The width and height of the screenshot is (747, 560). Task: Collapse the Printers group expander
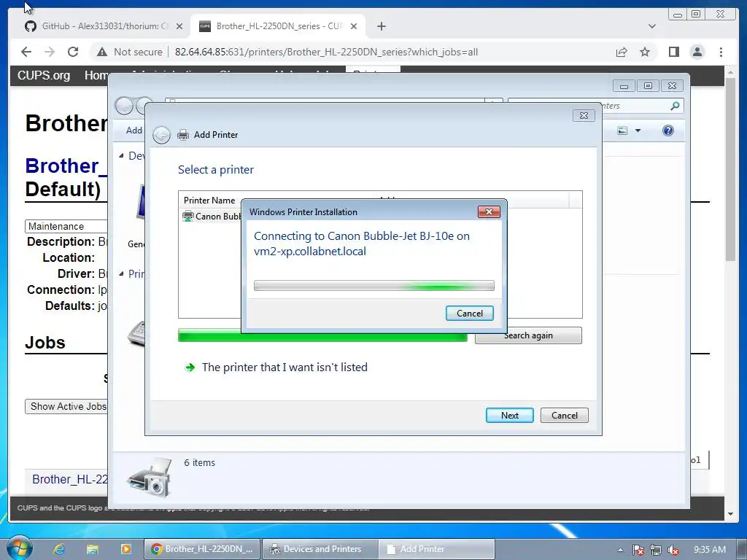[x=121, y=274]
